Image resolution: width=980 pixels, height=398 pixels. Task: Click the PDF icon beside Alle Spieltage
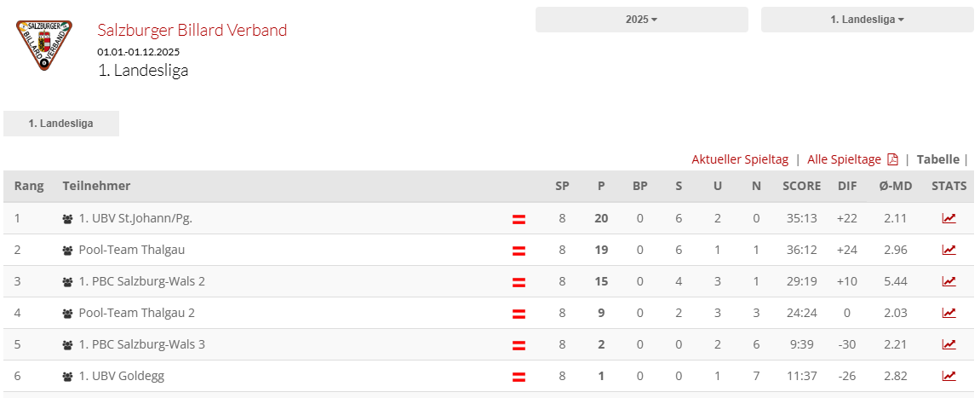tap(892, 159)
